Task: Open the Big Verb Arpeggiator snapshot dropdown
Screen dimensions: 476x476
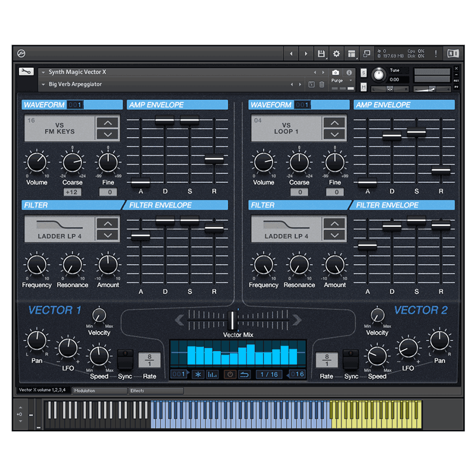Action: [44, 84]
